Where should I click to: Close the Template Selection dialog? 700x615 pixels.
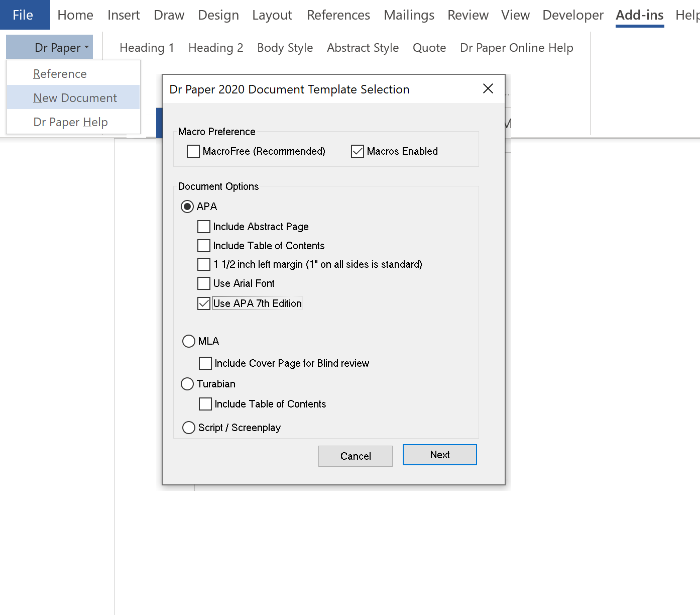(488, 89)
